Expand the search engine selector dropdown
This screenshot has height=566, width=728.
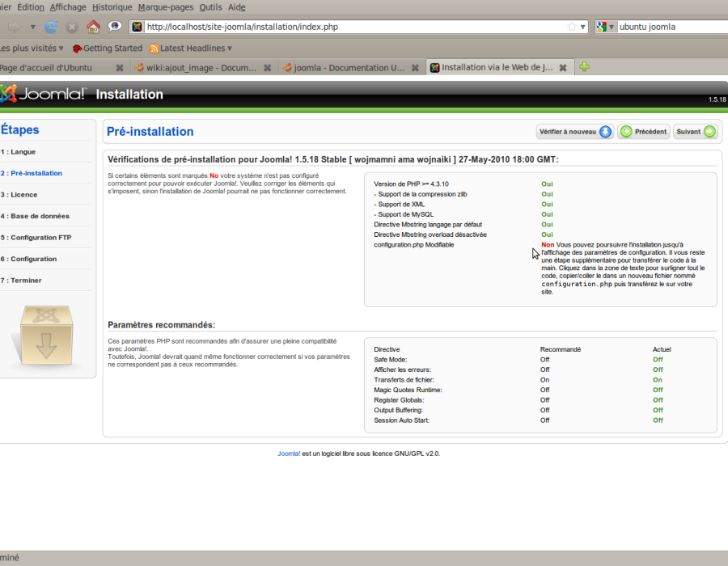[612, 27]
